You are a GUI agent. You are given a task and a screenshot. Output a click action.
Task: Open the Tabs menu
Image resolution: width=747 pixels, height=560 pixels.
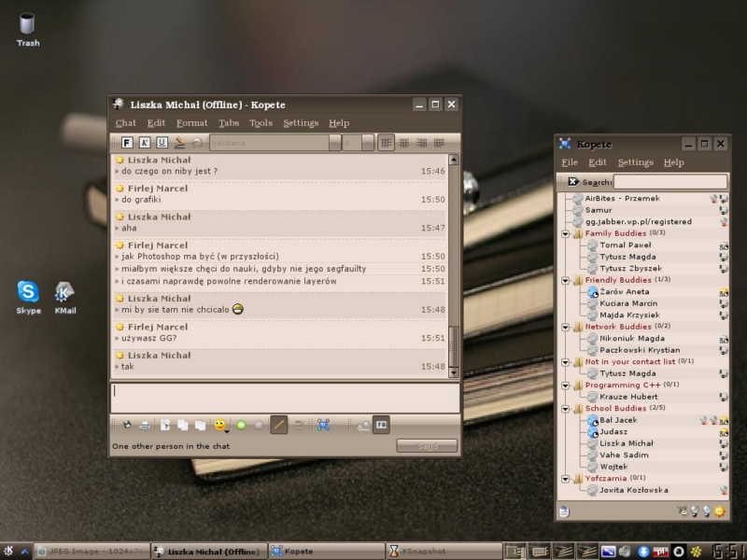[229, 123]
